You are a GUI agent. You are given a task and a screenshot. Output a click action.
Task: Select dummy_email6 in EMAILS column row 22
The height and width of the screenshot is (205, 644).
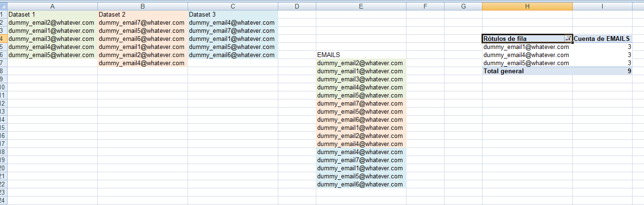361,184
